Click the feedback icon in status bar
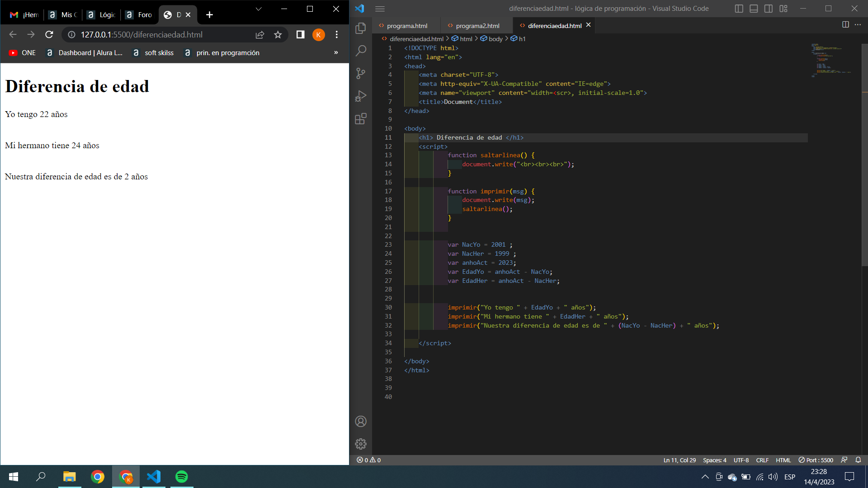 844,460
